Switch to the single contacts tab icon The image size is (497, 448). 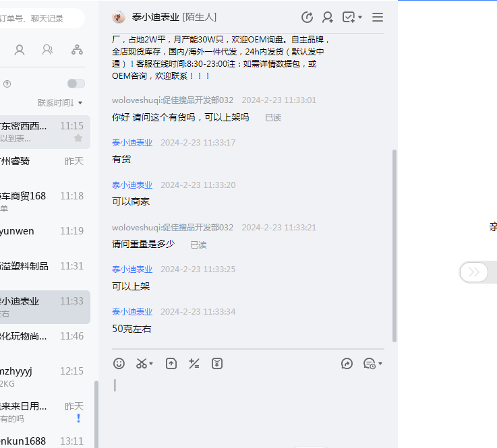pyautogui.click(x=20, y=50)
